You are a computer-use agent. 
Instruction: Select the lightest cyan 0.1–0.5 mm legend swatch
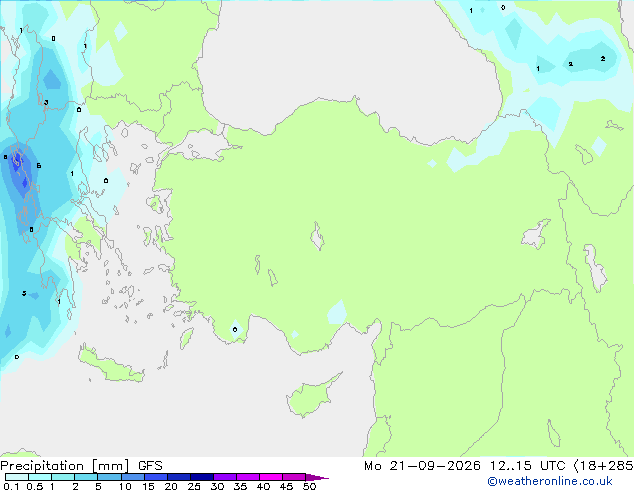pos(17,477)
